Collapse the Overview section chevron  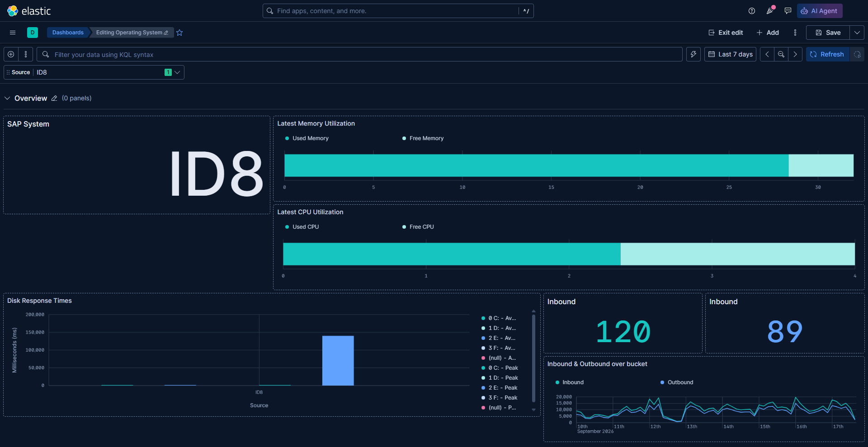click(x=7, y=98)
